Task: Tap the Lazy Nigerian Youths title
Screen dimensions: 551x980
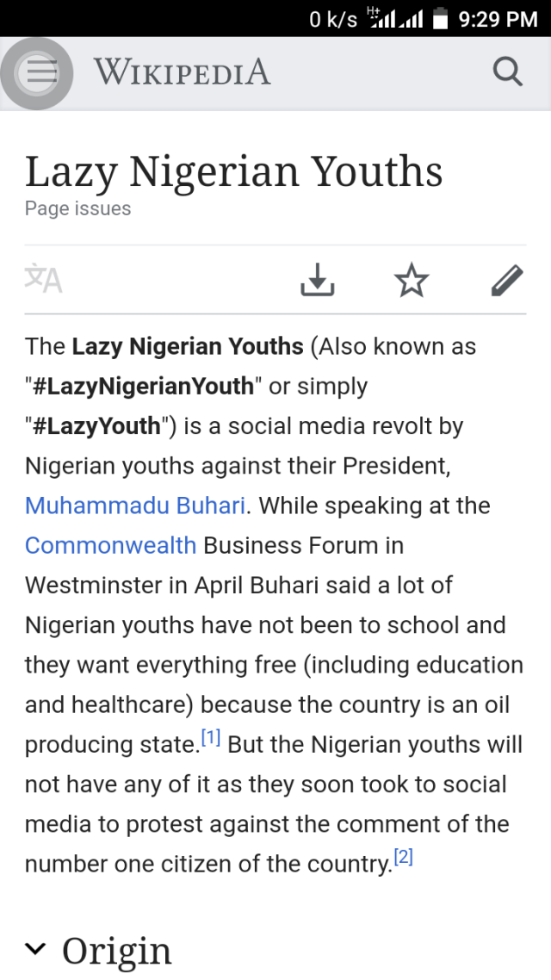Action: 233,171
